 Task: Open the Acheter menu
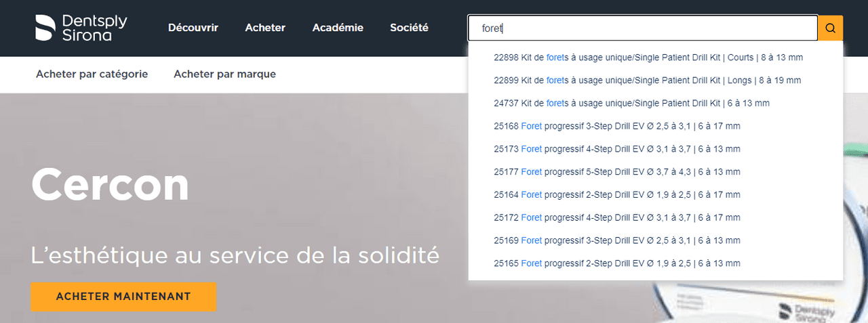coord(265,28)
